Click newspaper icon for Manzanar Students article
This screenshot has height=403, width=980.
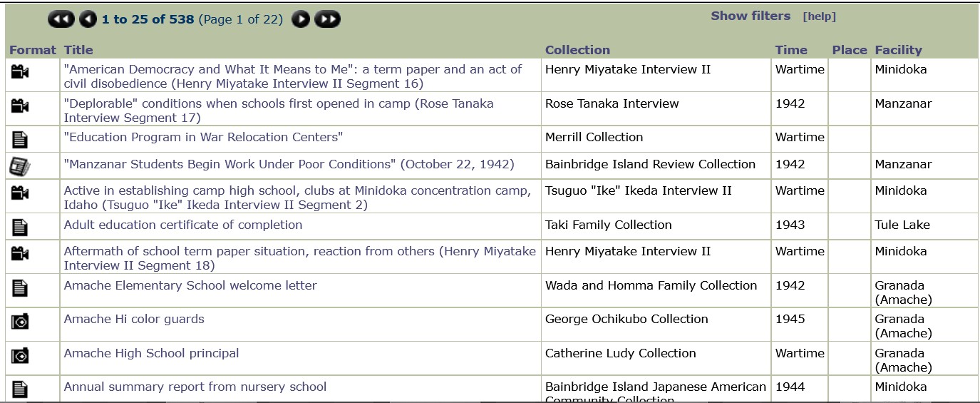(x=20, y=166)
